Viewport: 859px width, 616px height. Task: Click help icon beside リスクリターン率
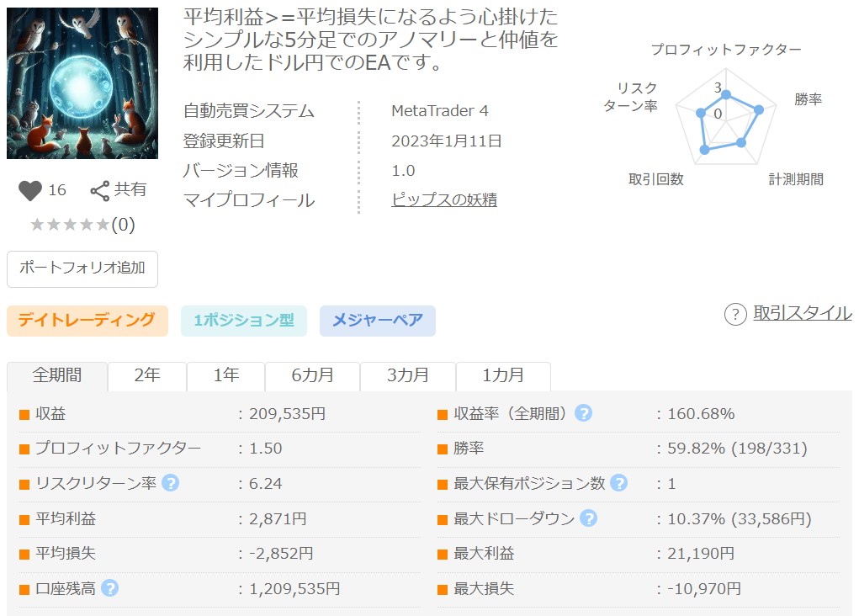point(171,483)
